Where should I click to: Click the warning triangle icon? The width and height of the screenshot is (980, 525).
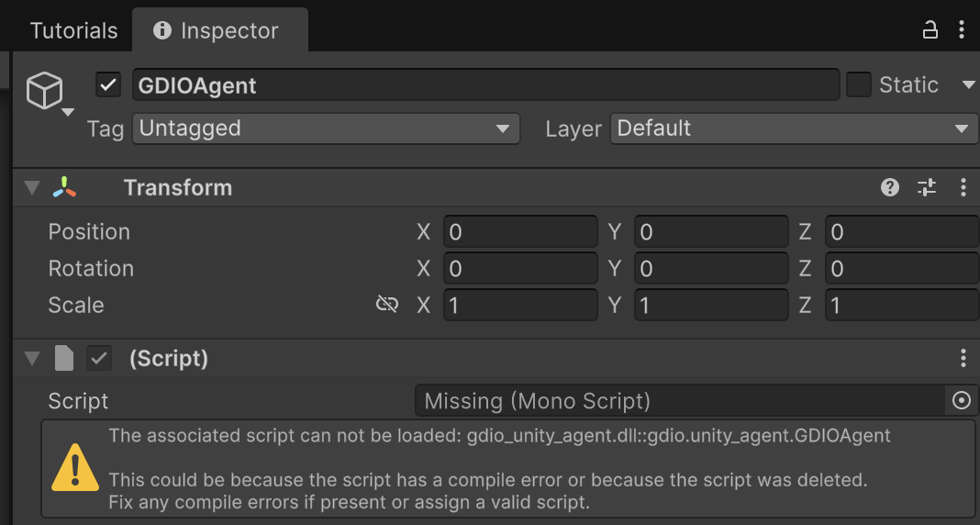[x=75, y=467]
